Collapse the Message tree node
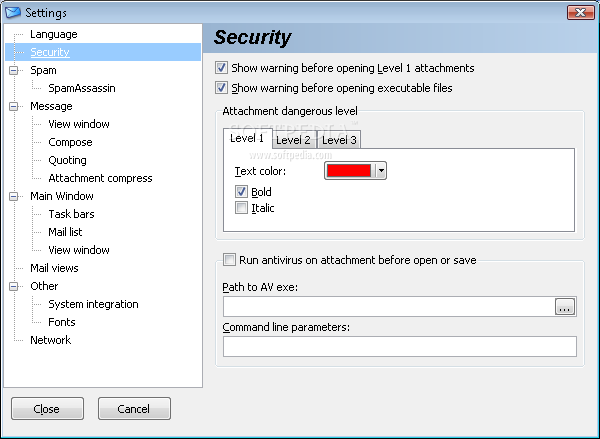Viewport: 600px width, 439px height. click(x=14, y=106)
